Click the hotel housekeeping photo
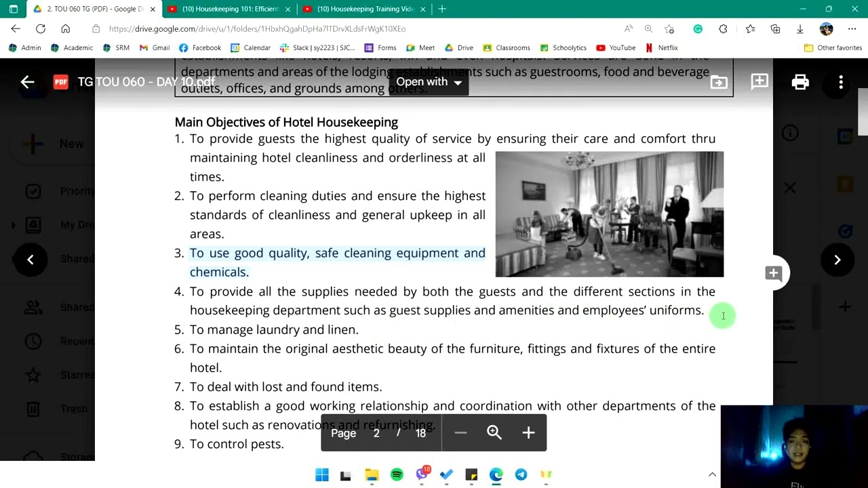The height and width of the screenshot is (488, 868). point(610,214)
